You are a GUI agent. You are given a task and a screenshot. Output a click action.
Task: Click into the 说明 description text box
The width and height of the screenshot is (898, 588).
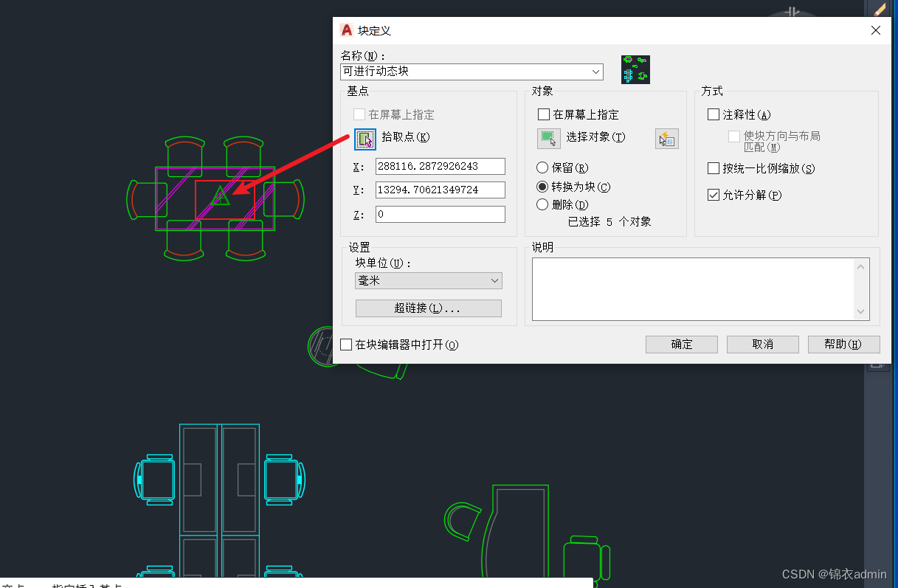point(692,289)
